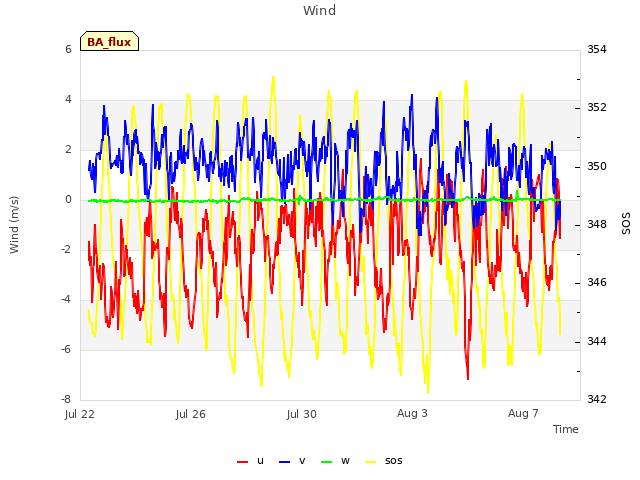Click the '-2' left y-axis tick
The image size is (640, 480).
[66, 249]
